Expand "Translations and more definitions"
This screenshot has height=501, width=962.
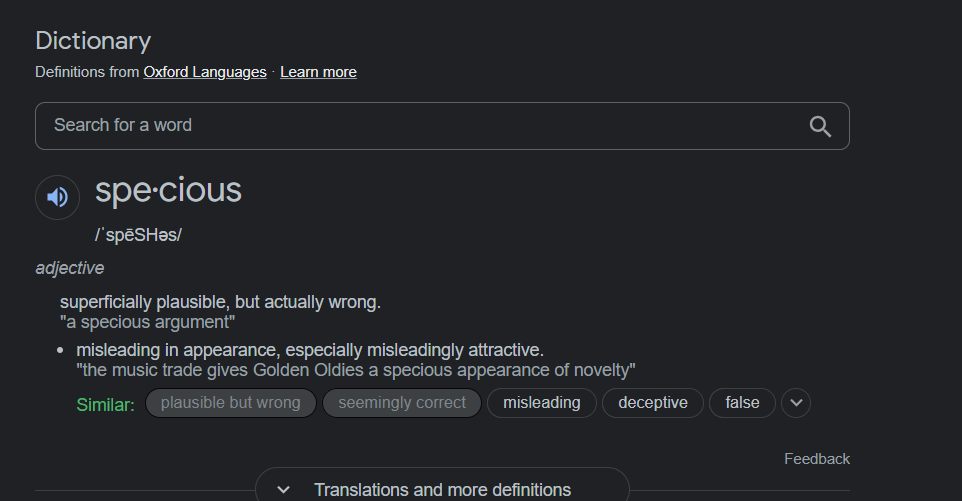point(442,489)
